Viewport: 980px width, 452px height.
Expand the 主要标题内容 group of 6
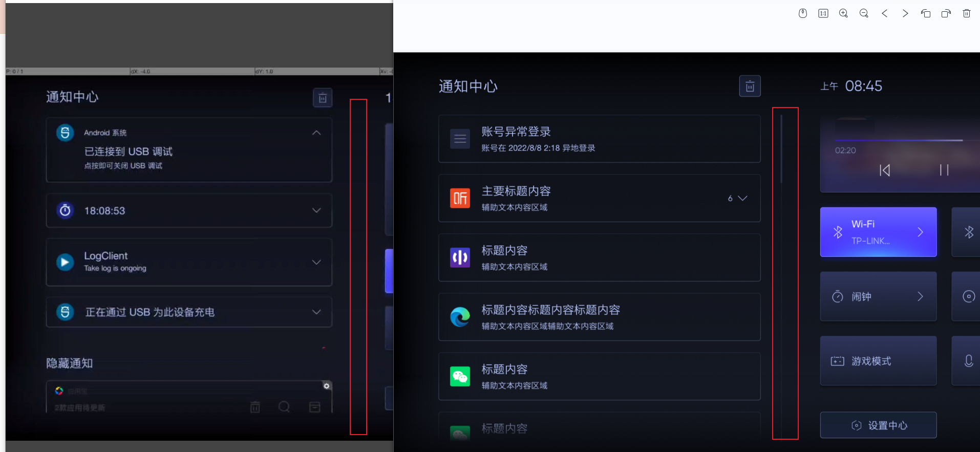(742, 198)
